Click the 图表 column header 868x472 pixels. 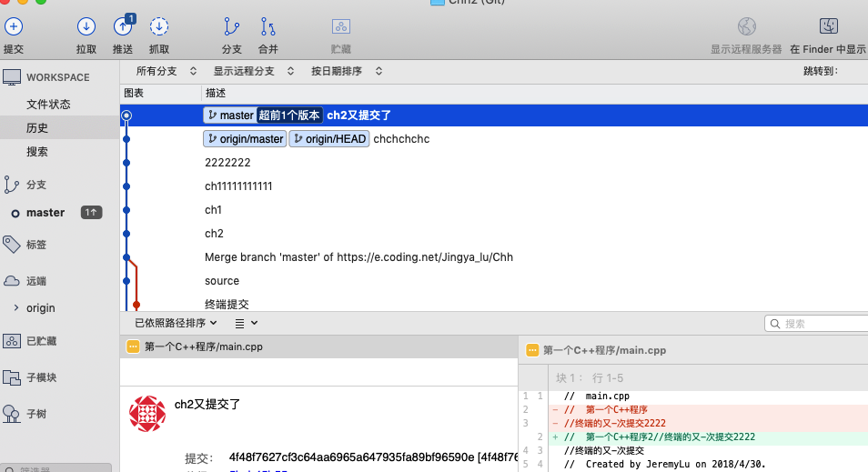160,93
